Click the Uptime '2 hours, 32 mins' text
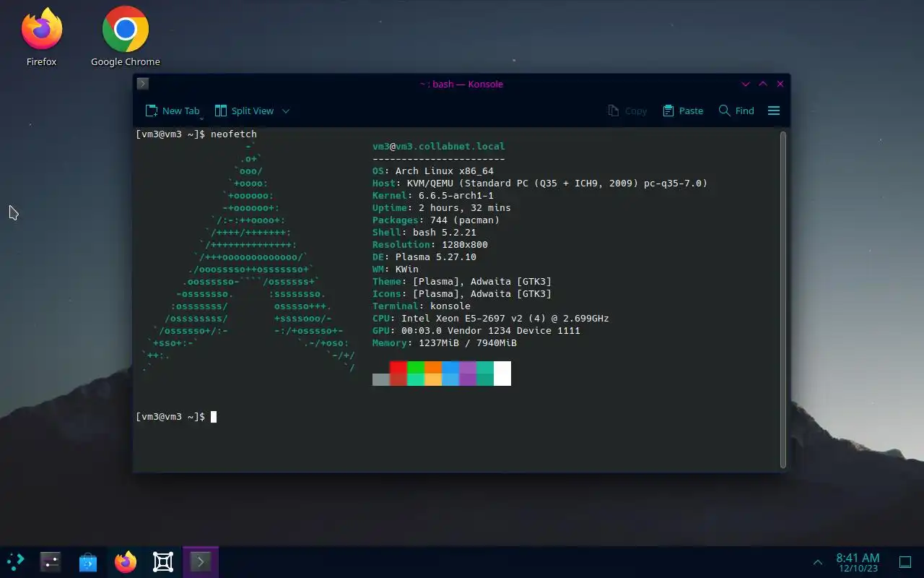924x578 pixels. (465, 208)
